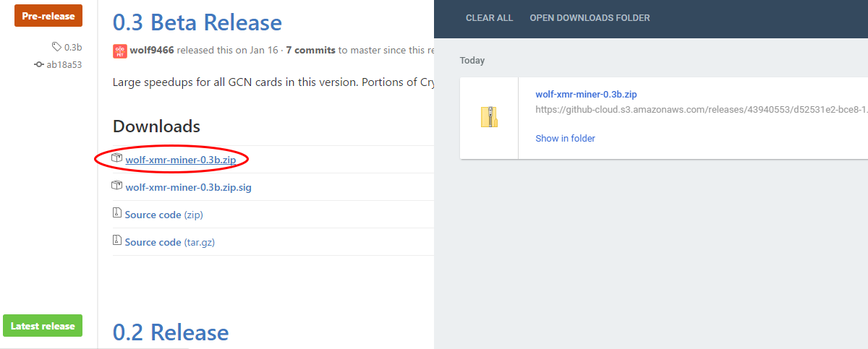Open wolf-xmr-miner-0.3b.zip in downloads list
The width and height of the screenshot is (868, 349).
coord(586,94)
